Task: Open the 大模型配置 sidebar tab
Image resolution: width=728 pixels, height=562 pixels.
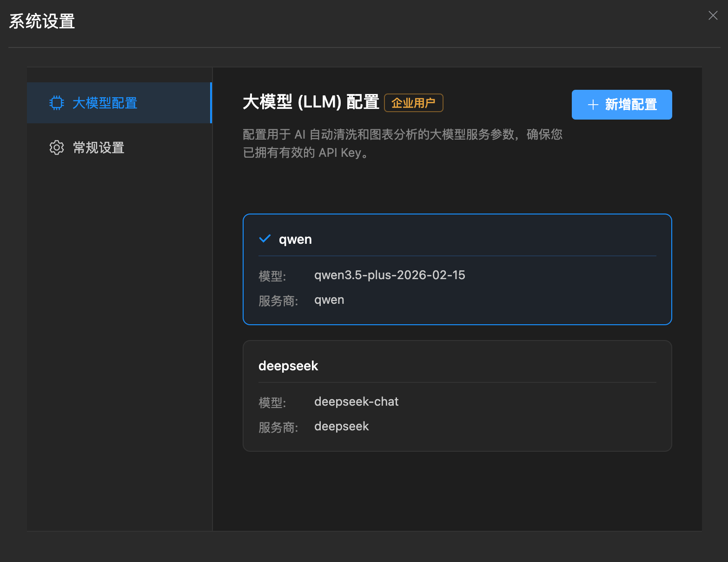Action: 119,103
